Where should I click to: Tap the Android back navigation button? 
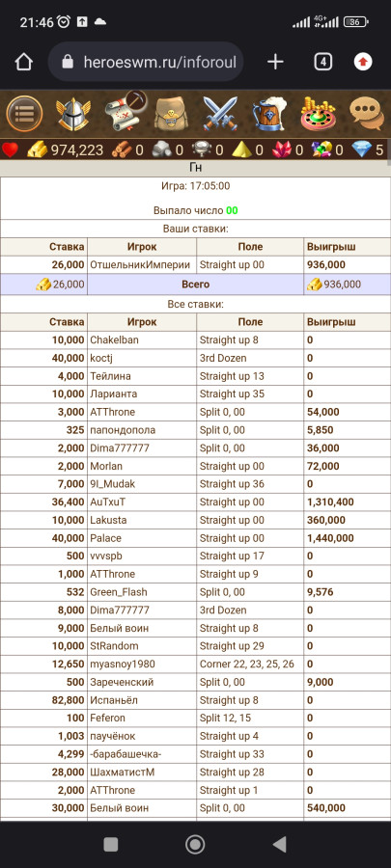[280, 844]
